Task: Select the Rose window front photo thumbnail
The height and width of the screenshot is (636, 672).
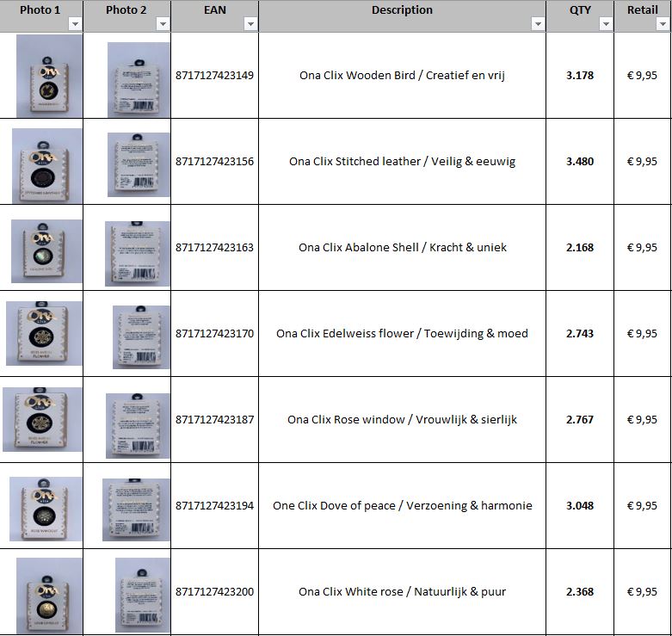Action: tap(42, 420)
